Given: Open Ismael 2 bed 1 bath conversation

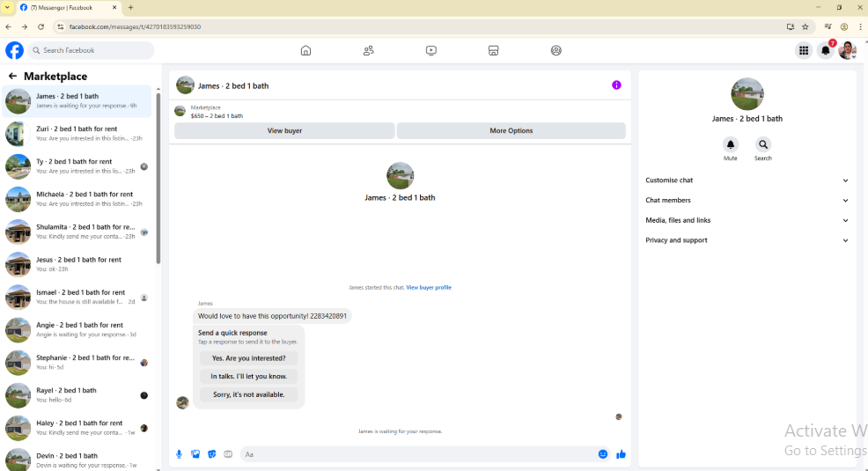Looking at the screenshot, I should [77, 297].
